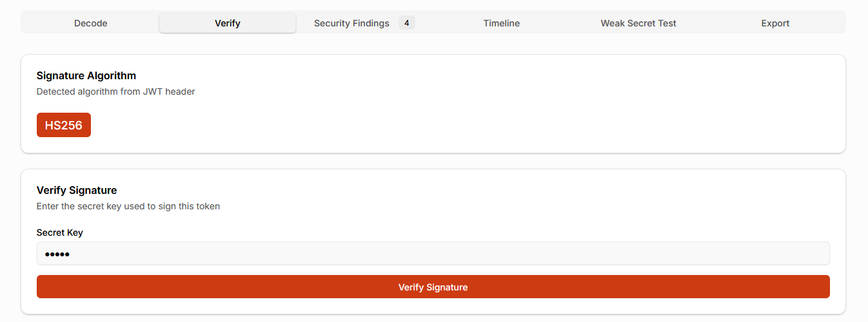This screenshot has height=322, width=868.
Task: Click the red HS256 algorithm badge
Action: 64,125
